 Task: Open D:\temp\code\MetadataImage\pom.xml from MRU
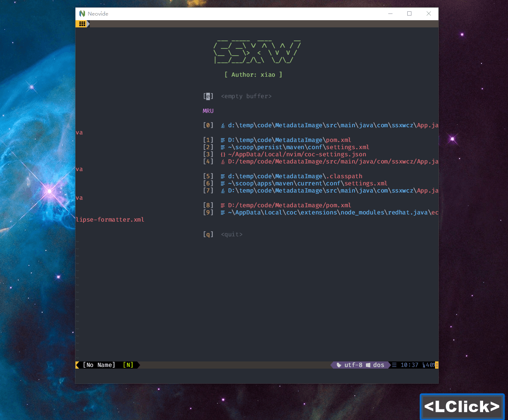290,140
